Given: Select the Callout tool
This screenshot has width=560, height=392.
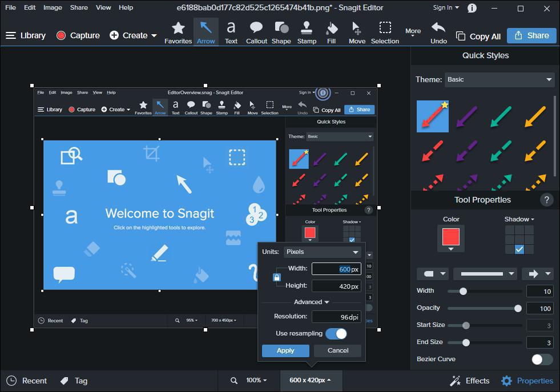Looking at the screenshot, I should [x=256, y=33].
